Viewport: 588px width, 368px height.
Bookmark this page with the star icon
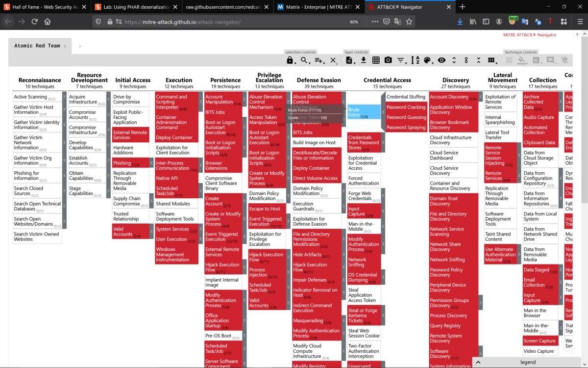coord(409,22)
